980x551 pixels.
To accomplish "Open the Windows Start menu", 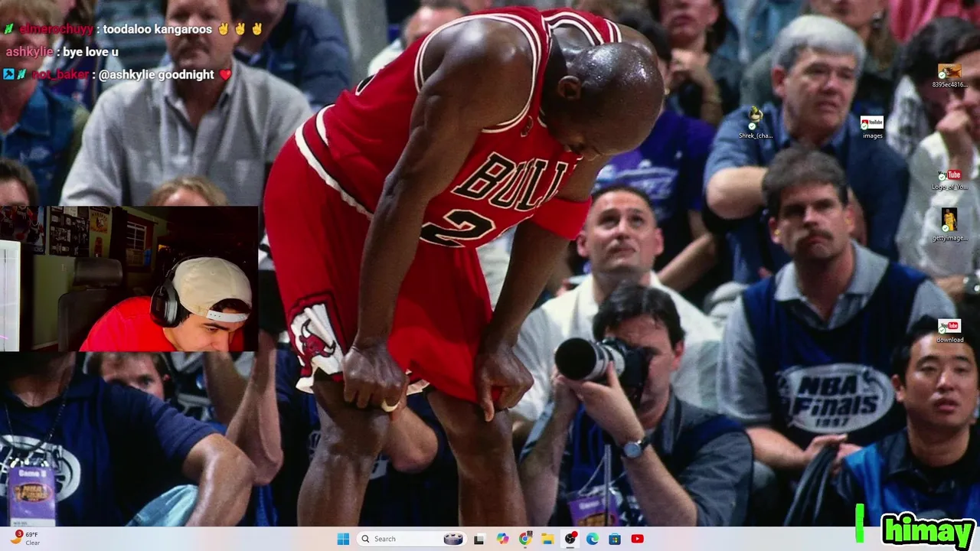I will point(343,539).
